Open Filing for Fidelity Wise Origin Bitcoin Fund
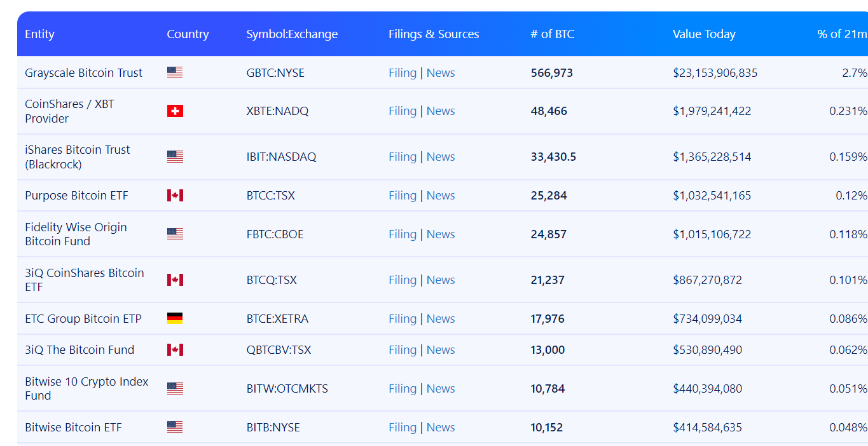This screenshot has height=446, width=868. 403,234
